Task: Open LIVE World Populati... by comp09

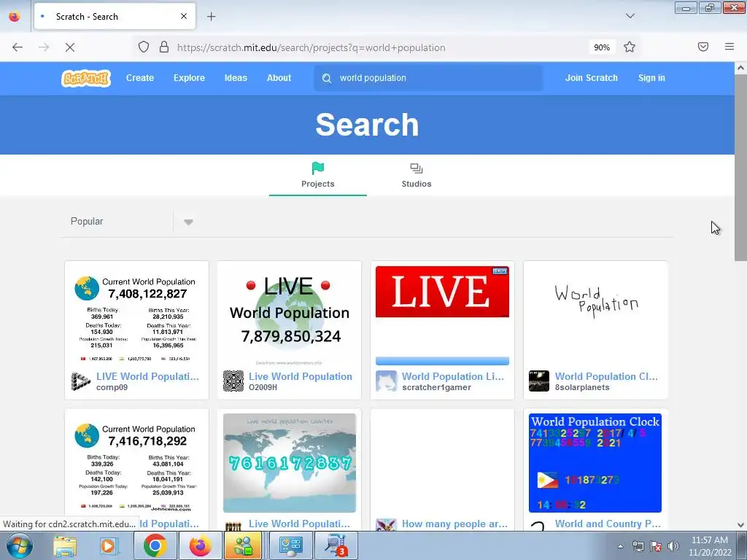Action: coord(147,376)
